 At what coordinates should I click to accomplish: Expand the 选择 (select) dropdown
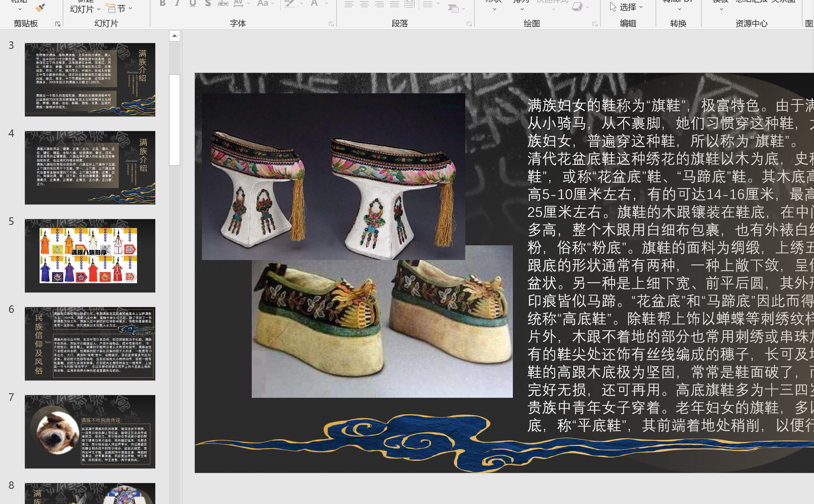click(x=627, y=7)
